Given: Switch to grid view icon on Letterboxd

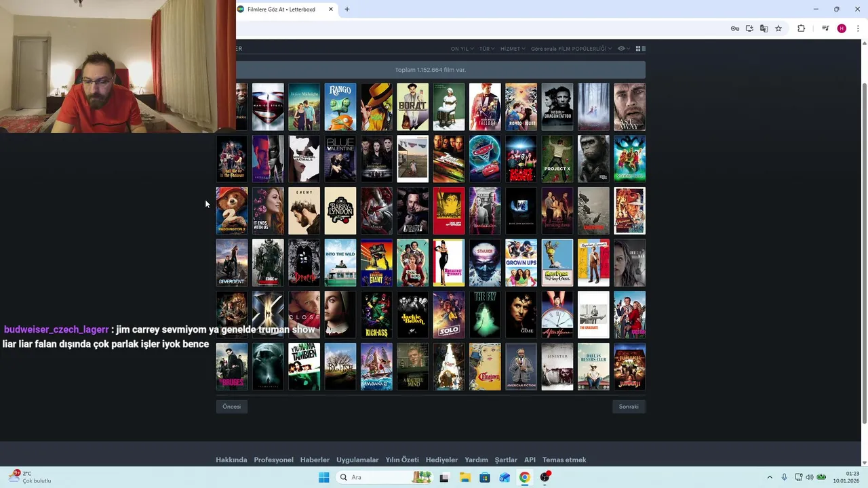Looking at the screenshot, I should (x=637, y=49).
